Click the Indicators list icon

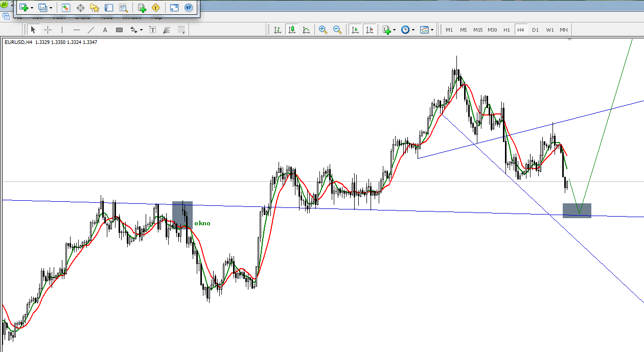[387, 30]
